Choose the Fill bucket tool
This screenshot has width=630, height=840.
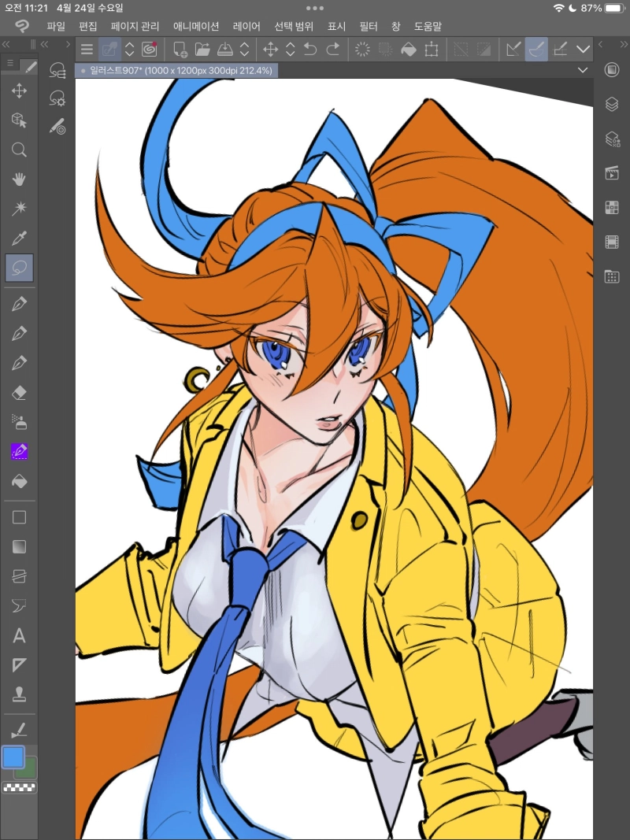[19, 480]
